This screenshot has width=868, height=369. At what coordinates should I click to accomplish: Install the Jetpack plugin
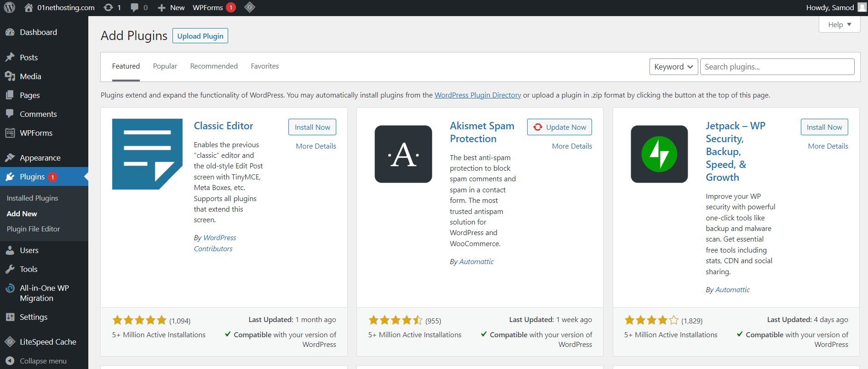824,127
